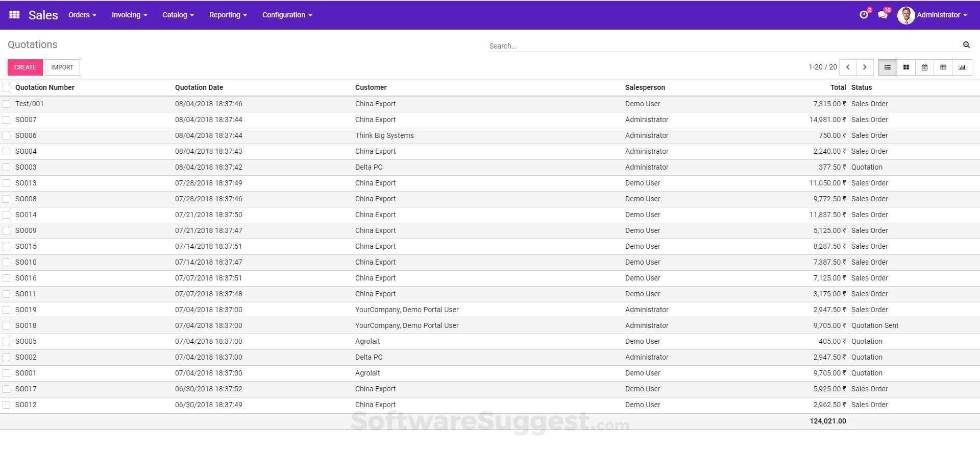Click the CREATE button
Screen dimensions: 980x471
coord(24,67)
